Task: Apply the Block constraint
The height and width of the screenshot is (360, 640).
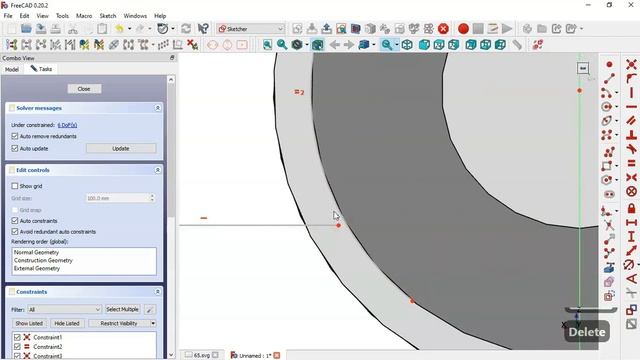Action: click(x=631, y=191)
